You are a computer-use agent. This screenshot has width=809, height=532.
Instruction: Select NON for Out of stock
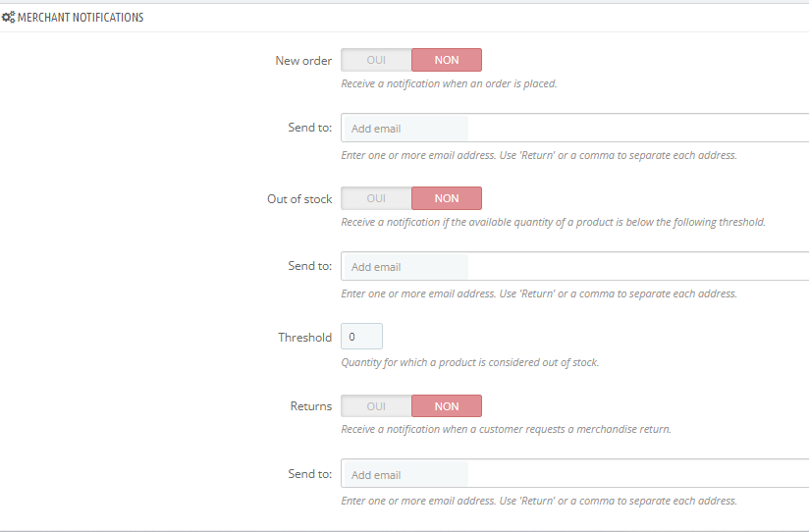447,198
